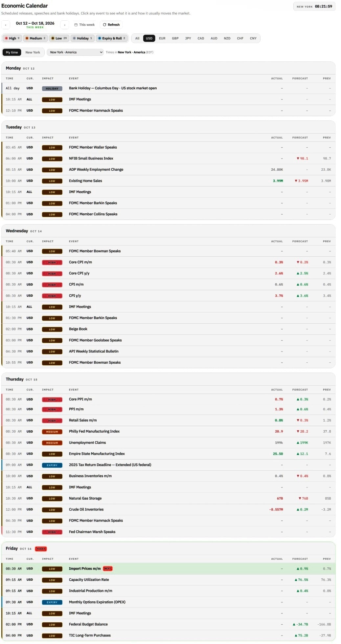Open the Crude Oil Inventories event
Viewport: 341px width, 644px height.
pyautogui.click(x=168, y=510)
